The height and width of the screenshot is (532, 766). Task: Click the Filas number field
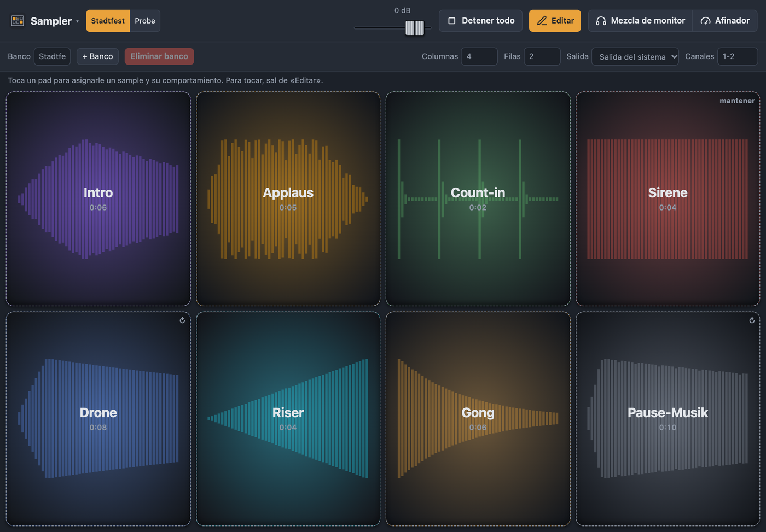(x=542, y=56)
